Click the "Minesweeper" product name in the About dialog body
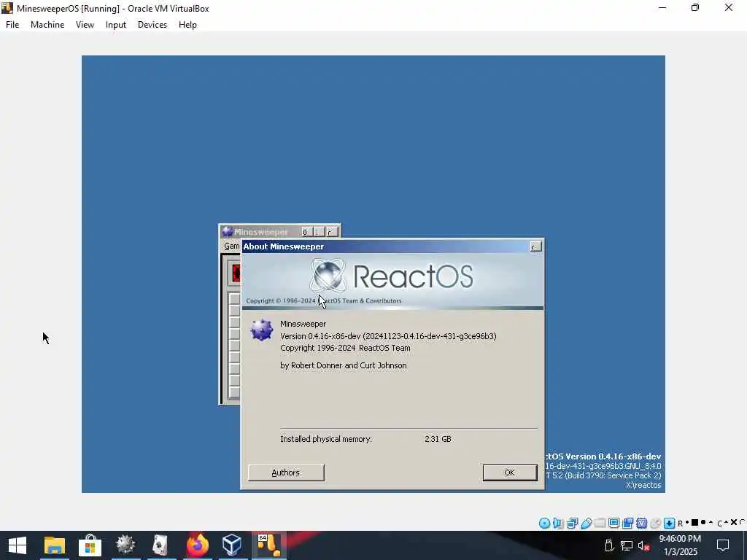Viewport: 747px width, 560px height. pos(303,324)
